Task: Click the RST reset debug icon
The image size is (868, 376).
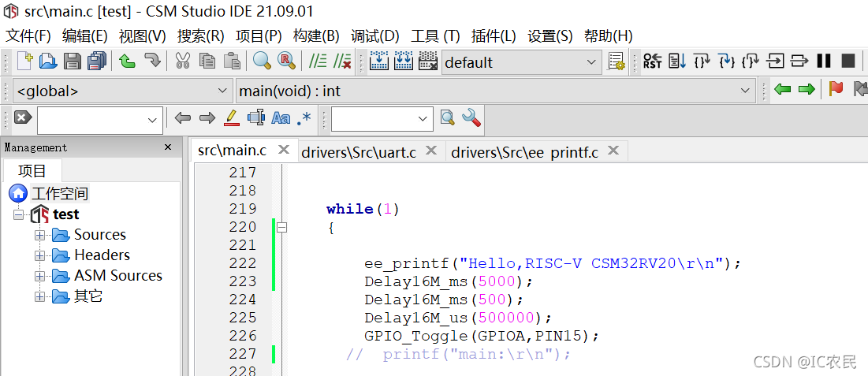Action: (x=652, y=61)
